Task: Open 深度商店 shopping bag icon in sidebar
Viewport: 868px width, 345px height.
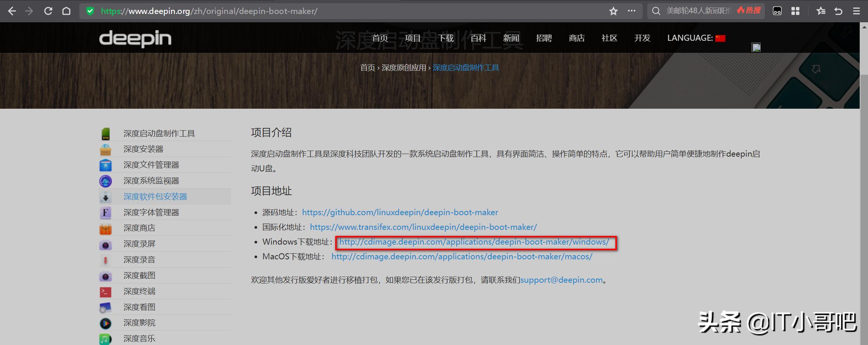Action: tap(106, 228)
